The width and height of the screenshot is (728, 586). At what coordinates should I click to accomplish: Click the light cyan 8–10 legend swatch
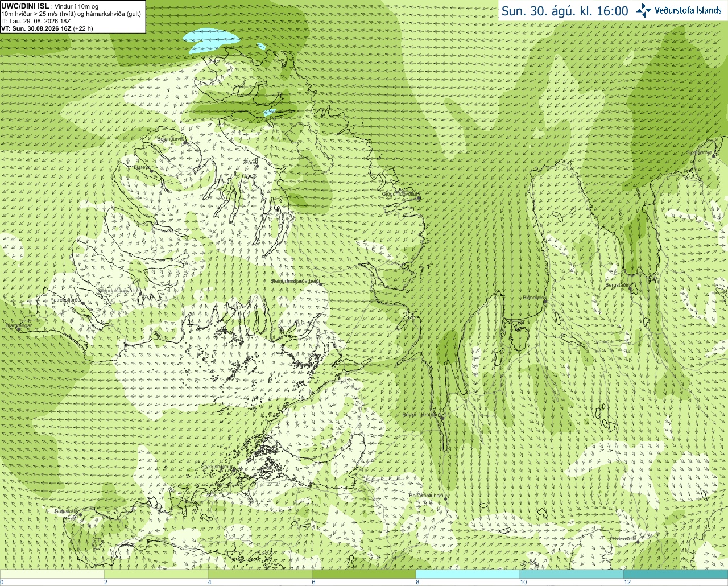pos(468,574)
